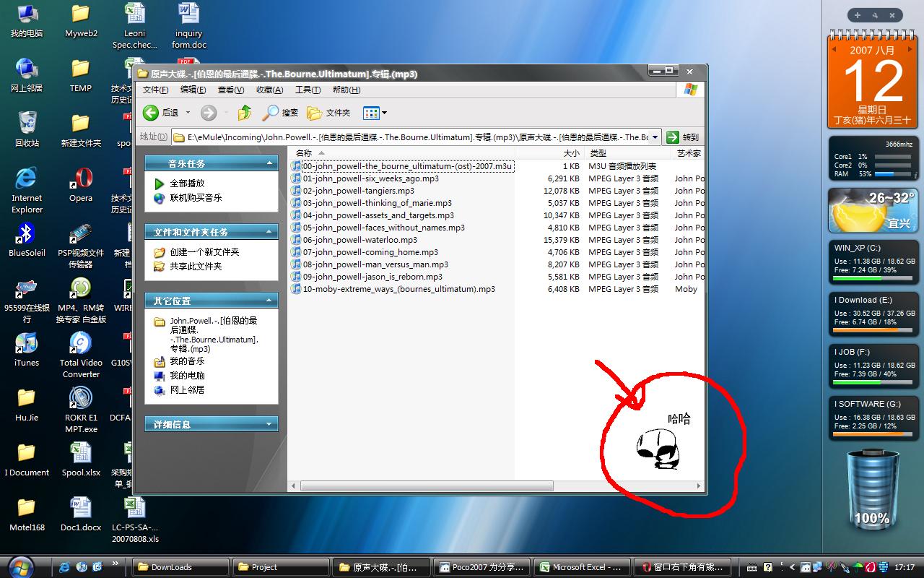This screenshot has width=924, height=578.
Task: Select the 我的电脑 desktop icon
Action: [x=27, y=20]
